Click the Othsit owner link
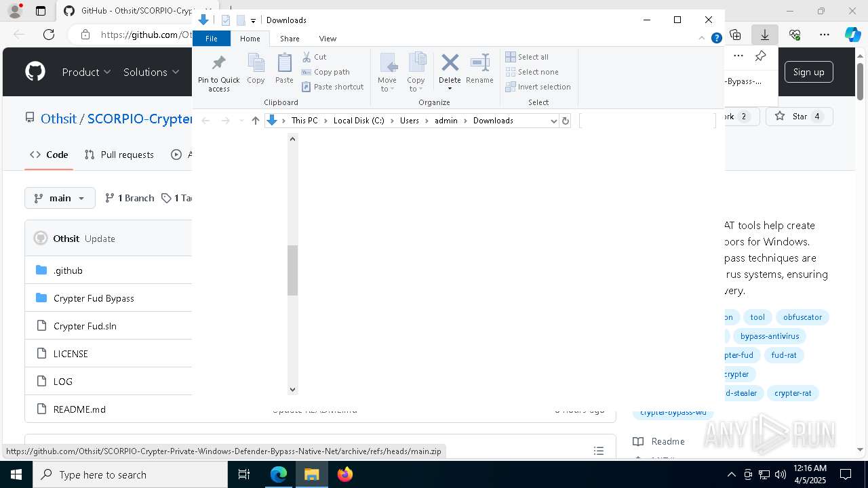The width and height of the screenshot is (868, 488). (x=58, y=119)
